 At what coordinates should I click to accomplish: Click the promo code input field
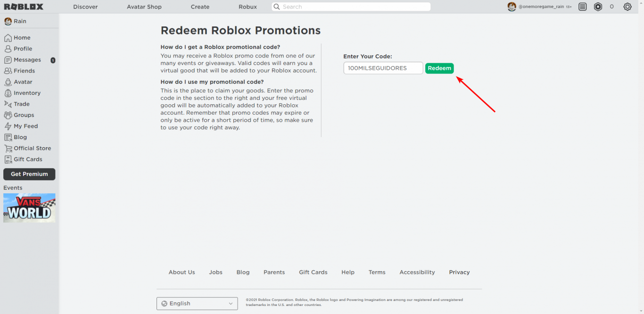point(382,68)
